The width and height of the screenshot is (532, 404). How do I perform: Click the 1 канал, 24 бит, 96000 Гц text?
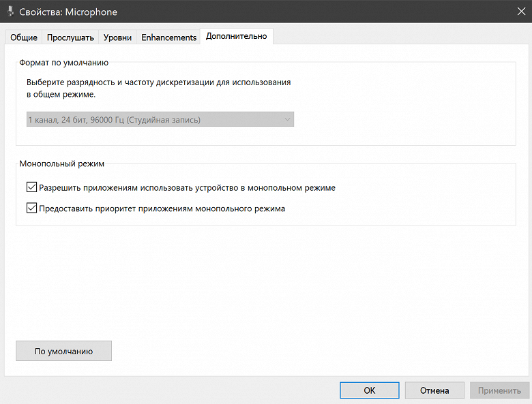114,120
